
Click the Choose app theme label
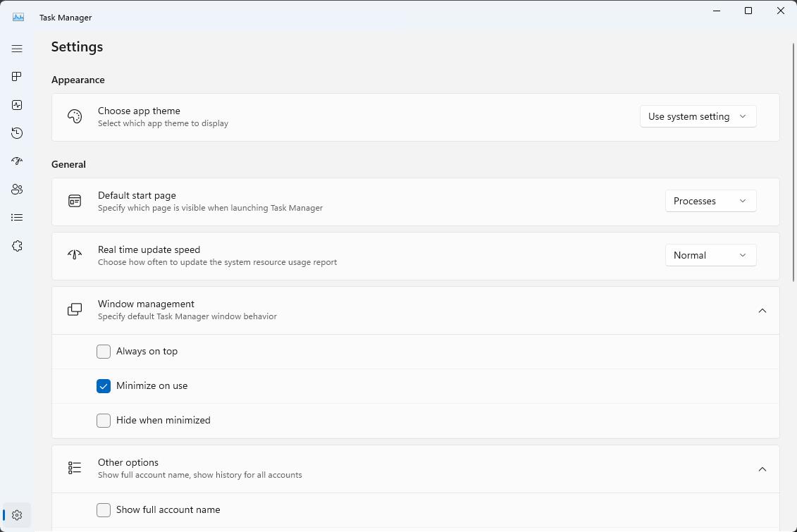[x=139, y=111]
